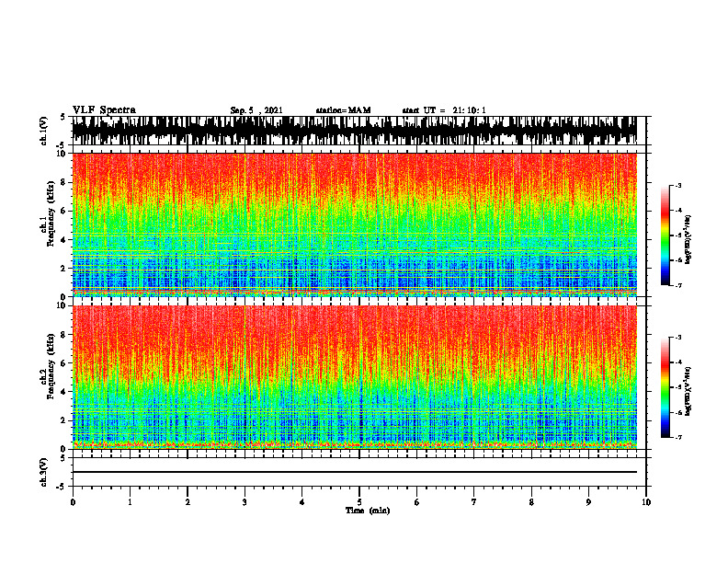Click inside the ch.1 frequency spectrogram
728x563 pixels.
point(354,224)
